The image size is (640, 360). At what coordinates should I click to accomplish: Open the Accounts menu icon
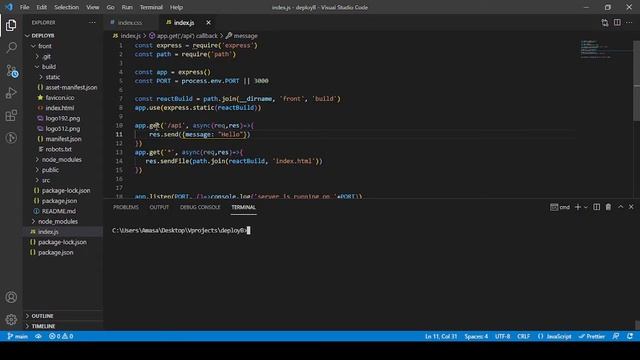[11, 297]
